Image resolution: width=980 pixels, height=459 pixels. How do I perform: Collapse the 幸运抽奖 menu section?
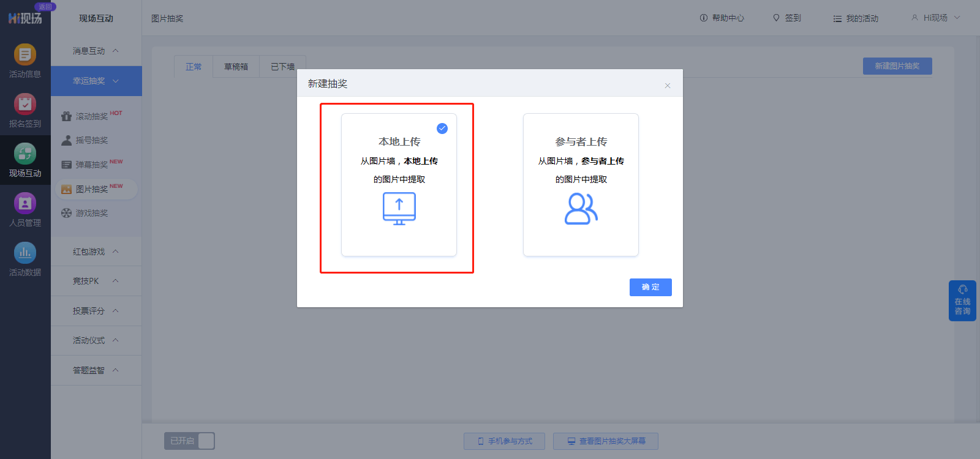coord(96,81)
